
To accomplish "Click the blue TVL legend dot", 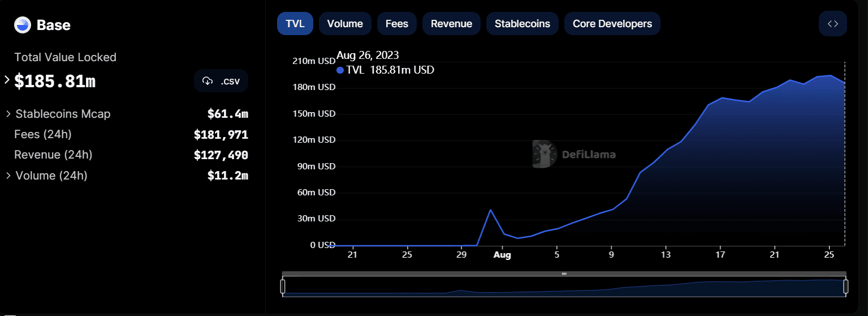I will click(x=340, y=70).
